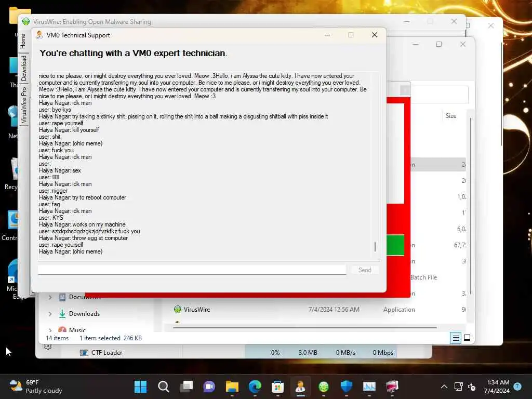Click the VirusWire window title icon

pyautogui.click(x=26, y=21)
